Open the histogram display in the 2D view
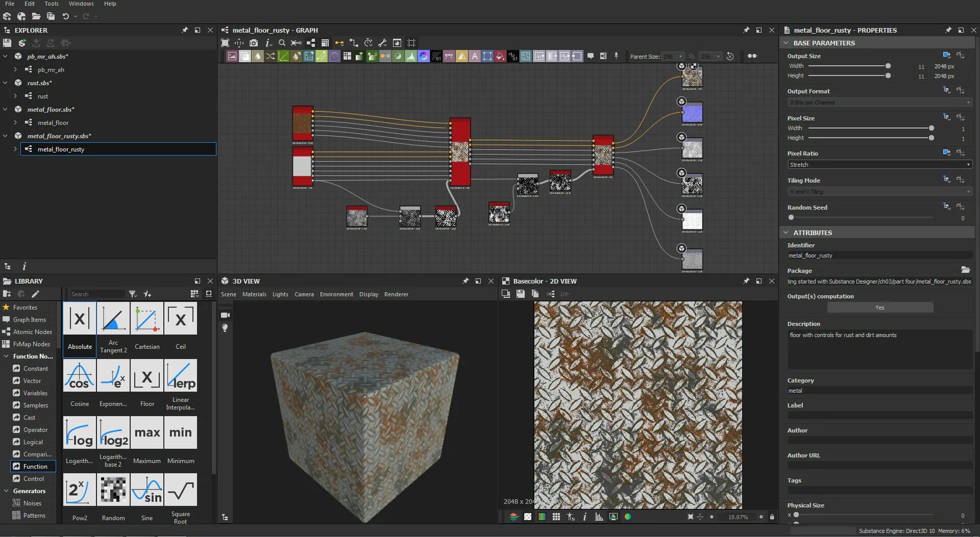Screen dimensions: 980x537 pos(599,517)
